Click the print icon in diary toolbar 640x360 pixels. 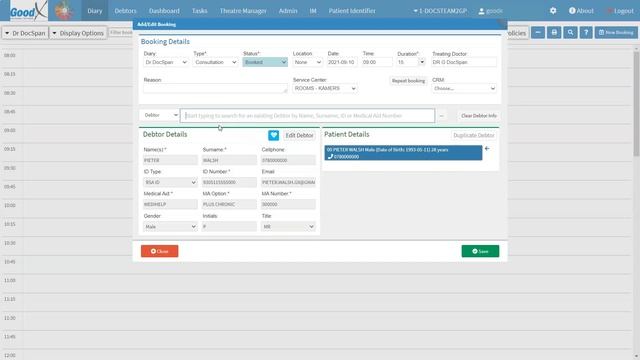(x=554, y=33)
